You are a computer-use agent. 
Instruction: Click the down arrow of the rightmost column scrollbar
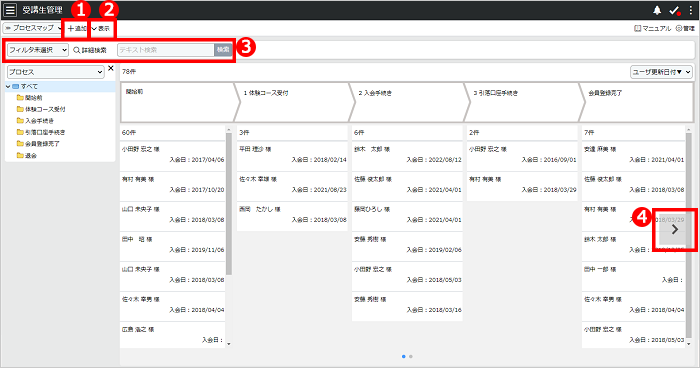pos(688,344)
